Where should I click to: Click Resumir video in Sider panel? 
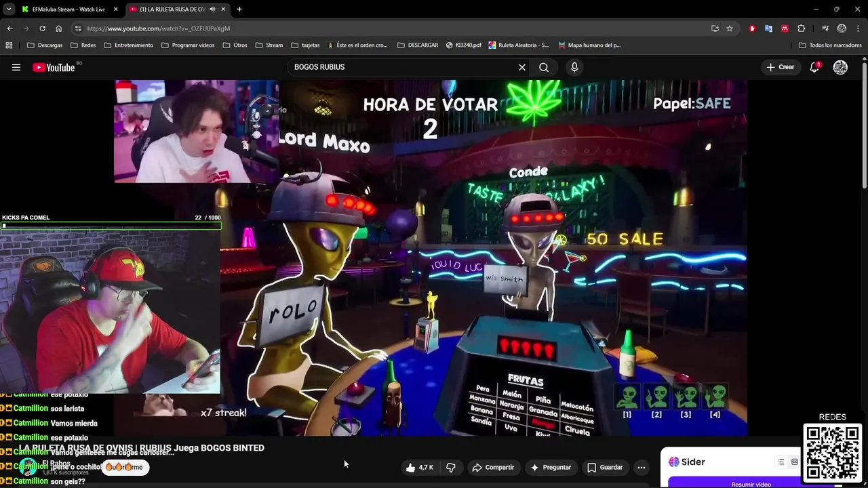(751, 484)
